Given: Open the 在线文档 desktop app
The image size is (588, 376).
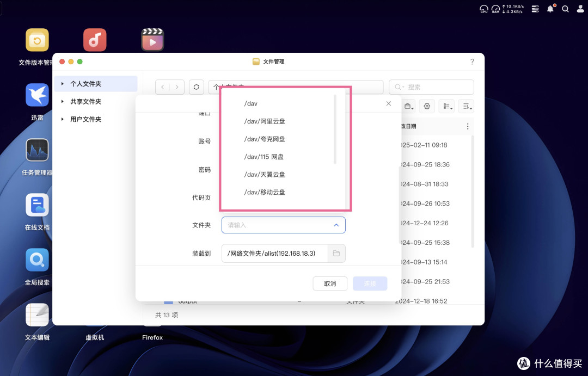Looking at the screenshot, I should click(x=37, y=205).
